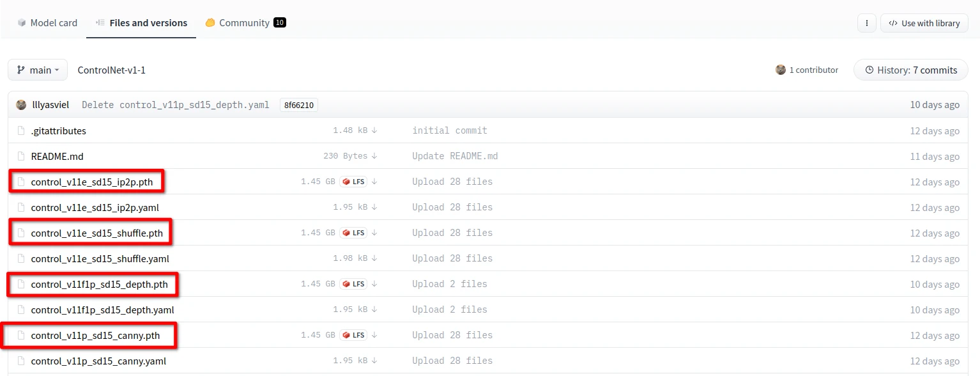
Task: Open commit hash 8f66210
Action: coord(298,105)
